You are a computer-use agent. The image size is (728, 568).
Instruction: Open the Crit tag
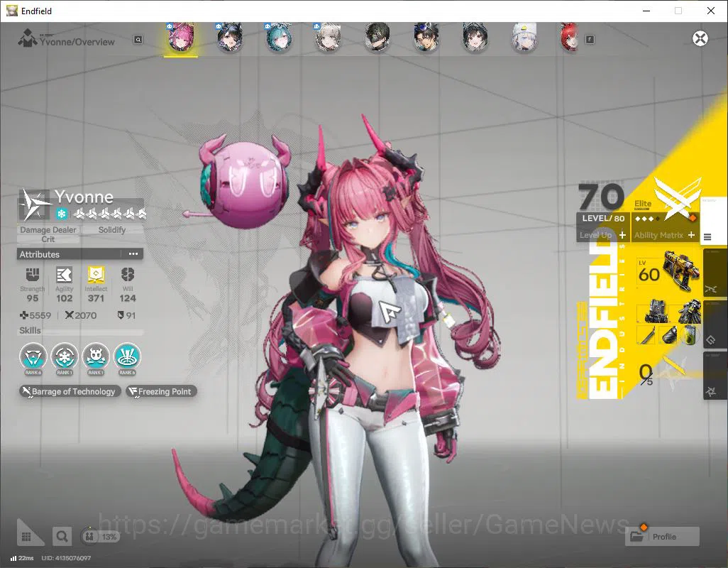(48, 239)
